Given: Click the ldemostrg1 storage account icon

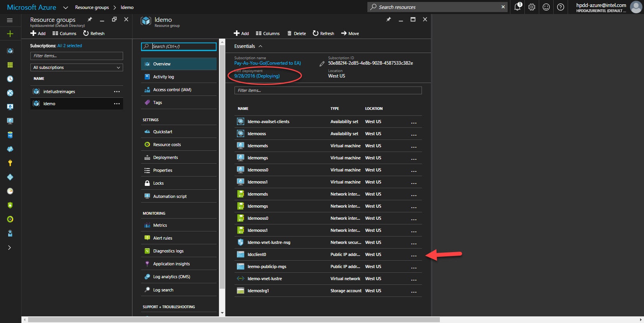Looking at the screenshot, I should pyautogui.click(x=240, y=291).
